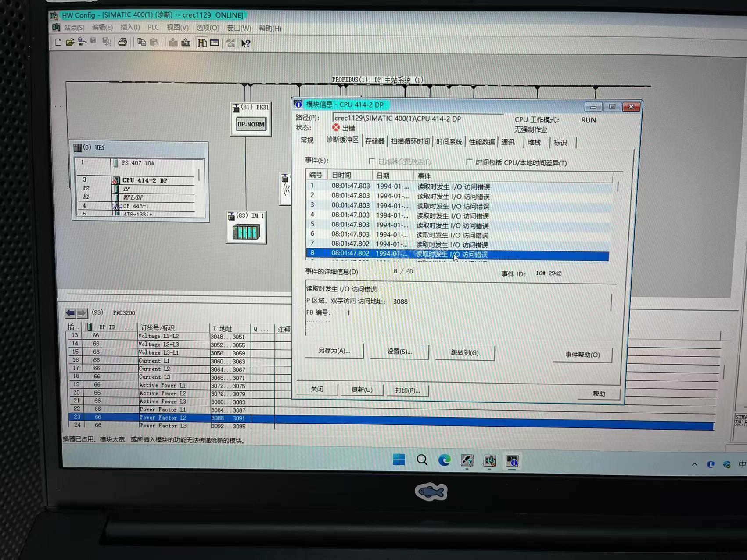Image resolution: width=747 pixels, height=560 pixels.
Task: Switch to the 存储器 tab
Action: click(374, 141)
